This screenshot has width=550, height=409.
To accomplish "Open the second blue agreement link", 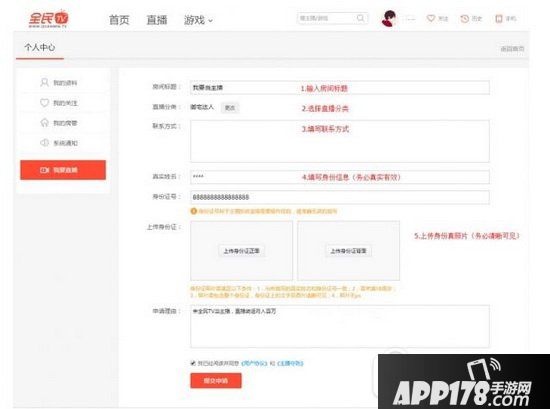I will point(290,363).
